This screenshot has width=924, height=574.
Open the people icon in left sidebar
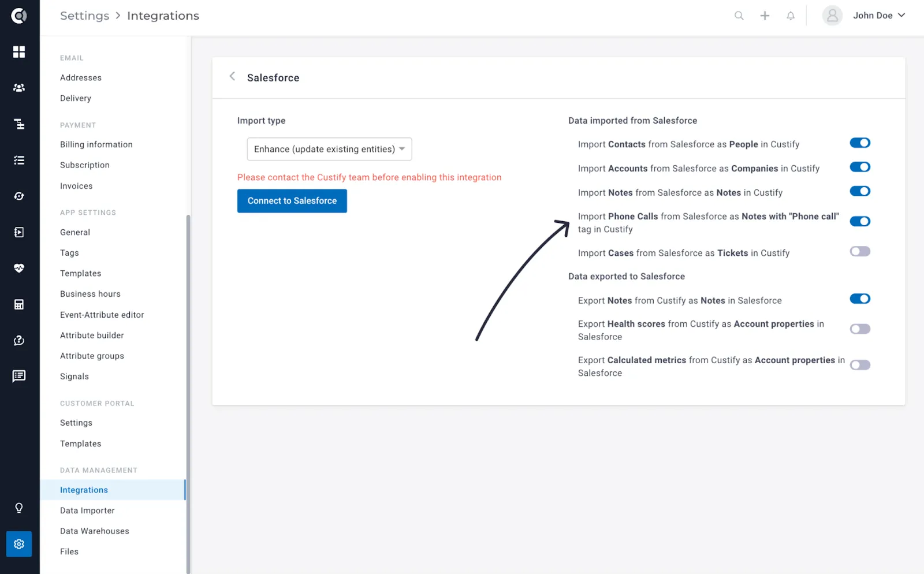click(19, 88)
